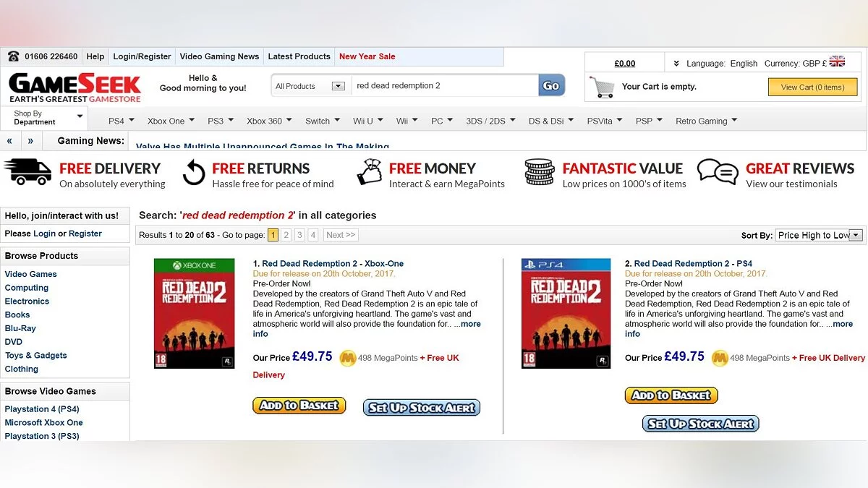Open the Login/Register link in the top bar
The image size is (868, 488).
(x=142, y=56)
